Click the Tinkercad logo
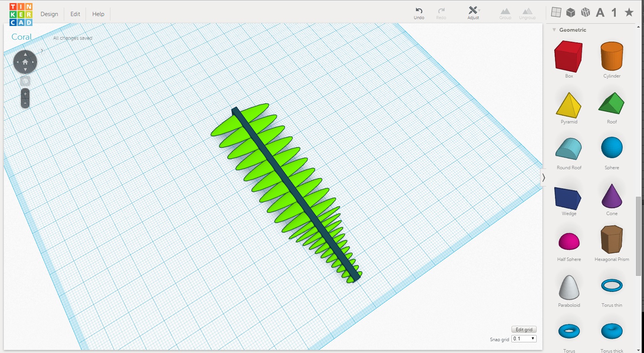The image size is (644, 353). click(21, 15)
